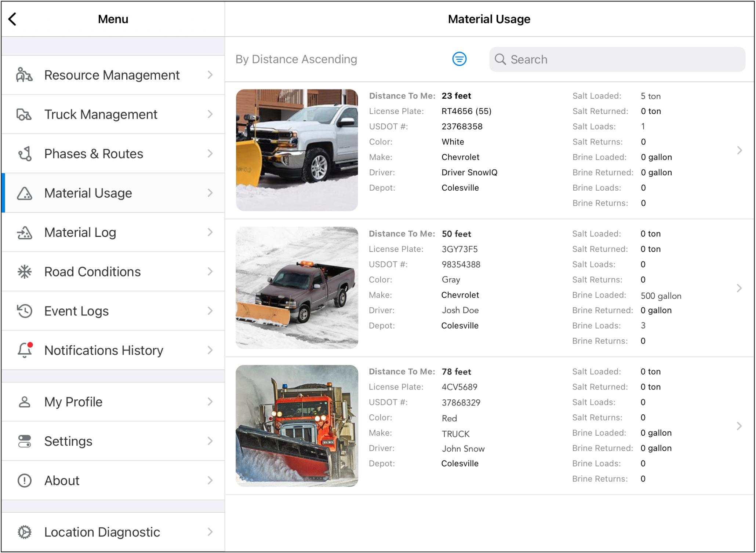Click the red snowplow truck thumbnail

[x=297, y=426]
